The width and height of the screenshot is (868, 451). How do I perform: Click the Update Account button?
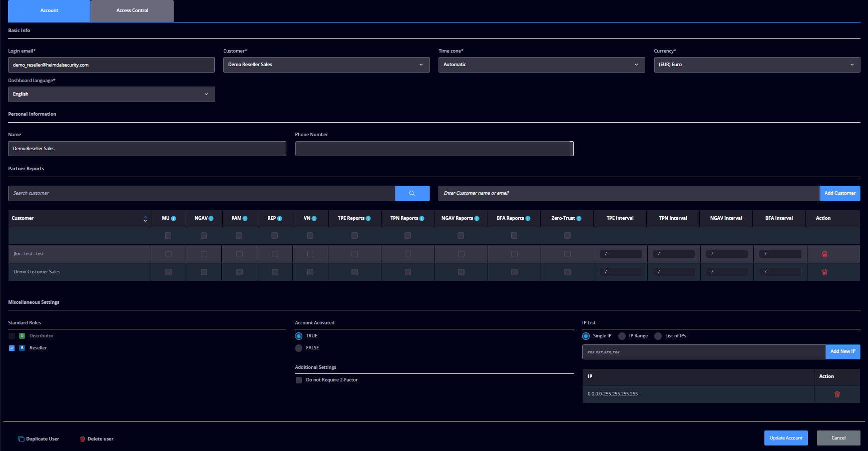point(786,438)
